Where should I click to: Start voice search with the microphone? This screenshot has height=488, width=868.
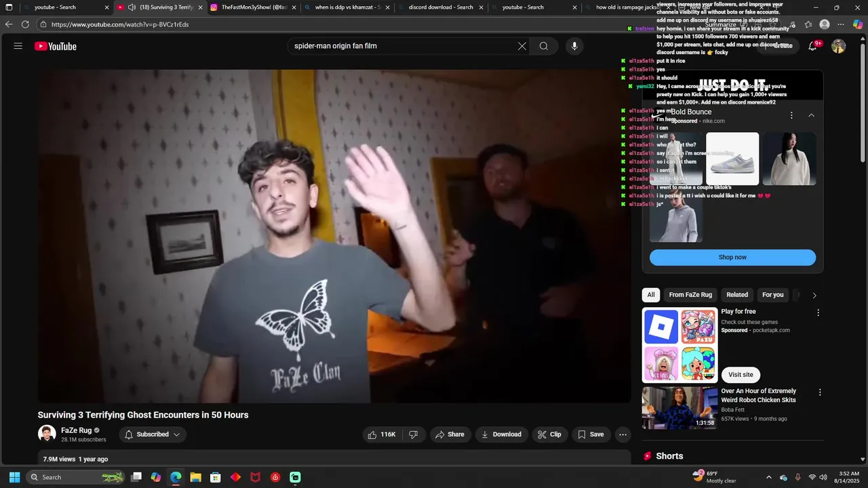(574, 46)
